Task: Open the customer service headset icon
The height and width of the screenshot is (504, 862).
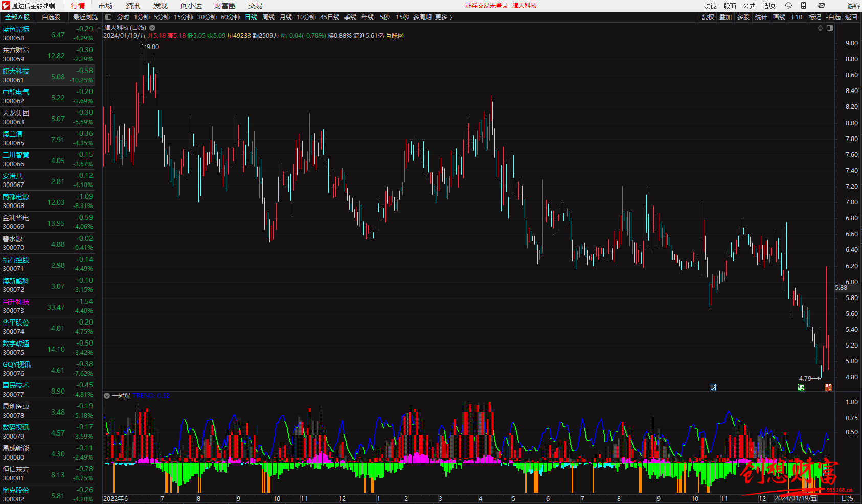Action: point(788,6)
